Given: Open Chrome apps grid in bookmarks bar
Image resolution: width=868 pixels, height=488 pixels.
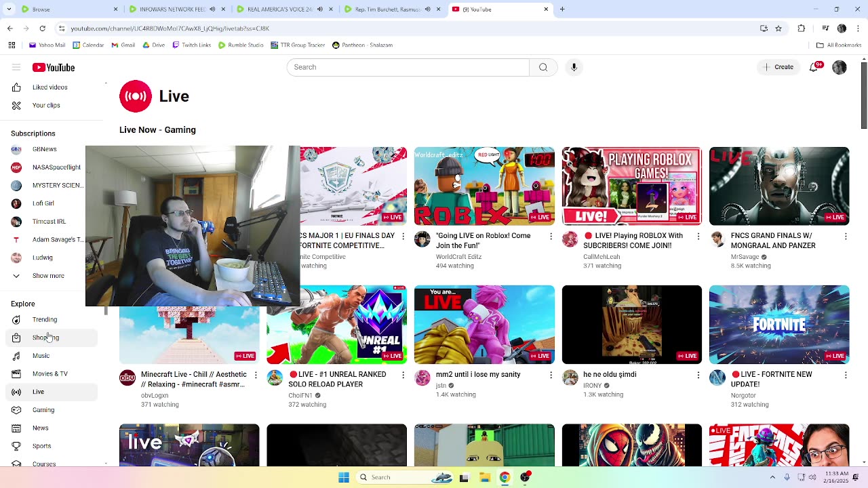Looking at the screenshot, I should point(12,45).
